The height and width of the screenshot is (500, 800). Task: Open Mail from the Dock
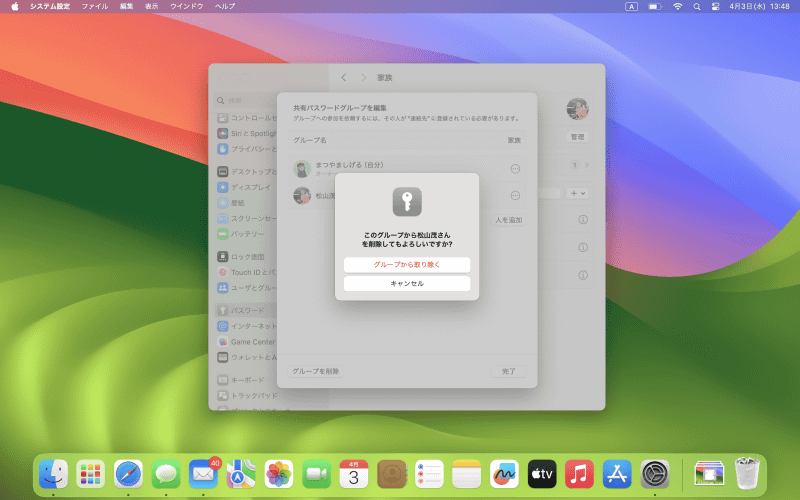(x=203, y=474)
